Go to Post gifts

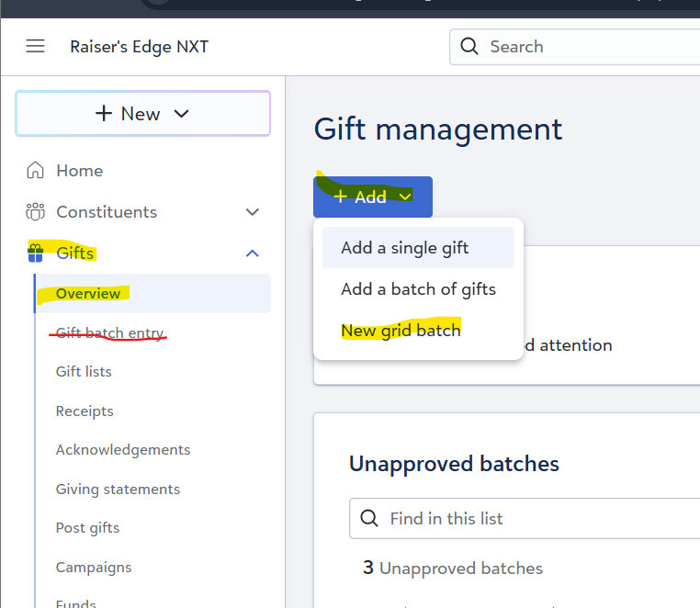pyautogui.click(x=87, y=528)
